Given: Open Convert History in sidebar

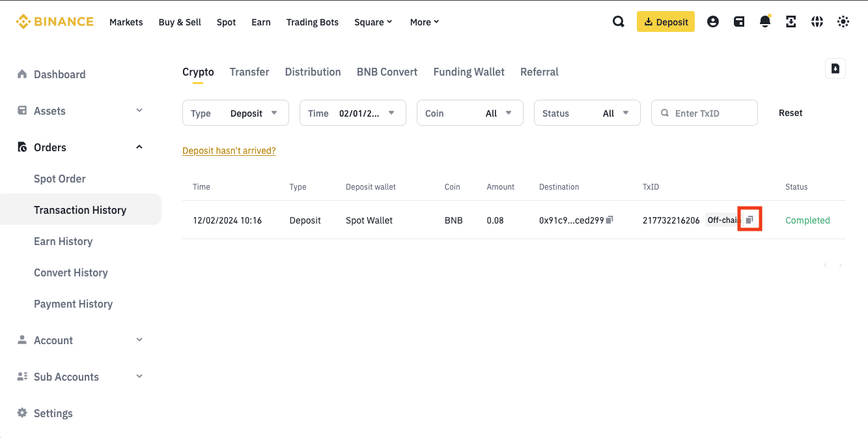Looking at the screenshot, I should pos(71,272).
